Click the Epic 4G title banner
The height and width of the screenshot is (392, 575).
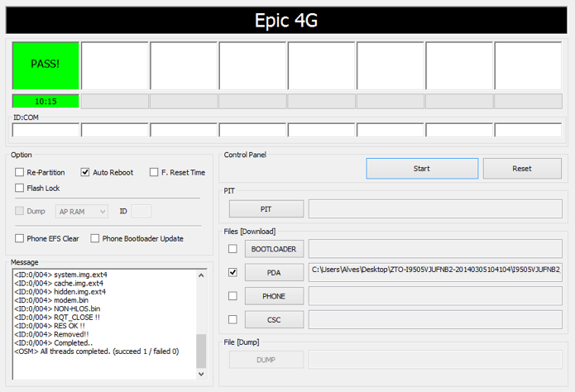click(286, 20)
